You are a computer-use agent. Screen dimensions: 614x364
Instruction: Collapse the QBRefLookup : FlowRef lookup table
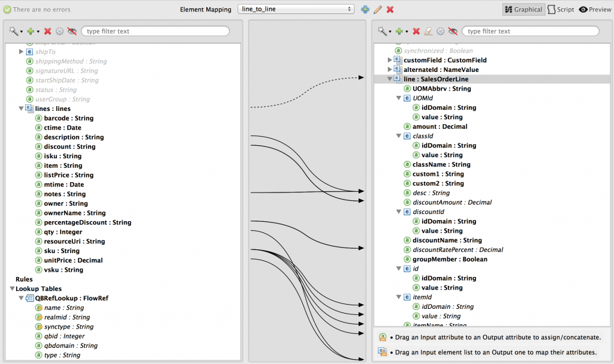[x=20, y=298]
